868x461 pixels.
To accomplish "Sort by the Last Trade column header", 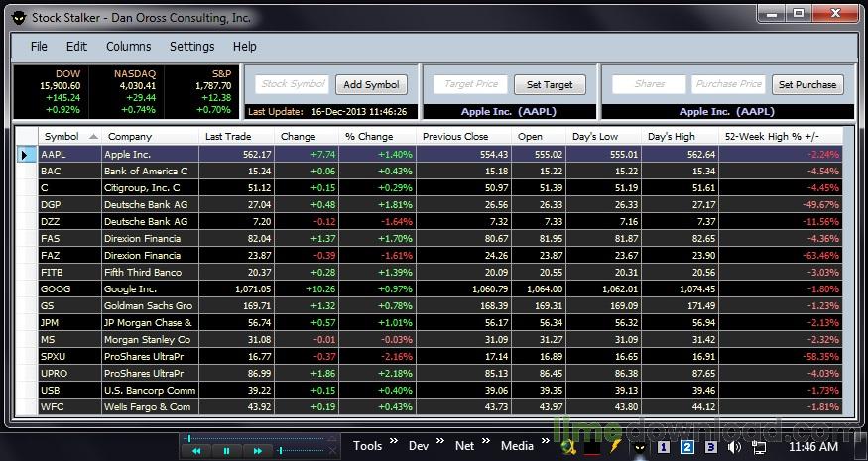I will [x=237, y=136].
